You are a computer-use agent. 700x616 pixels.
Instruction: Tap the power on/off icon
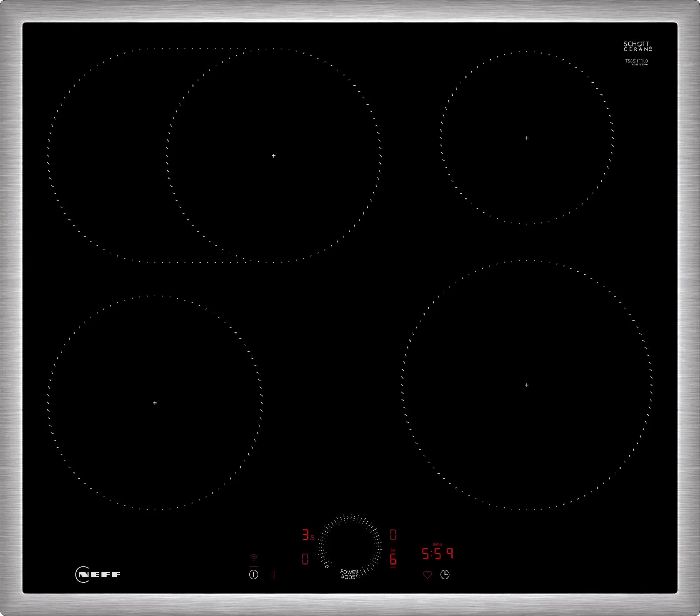coord(253,575)
